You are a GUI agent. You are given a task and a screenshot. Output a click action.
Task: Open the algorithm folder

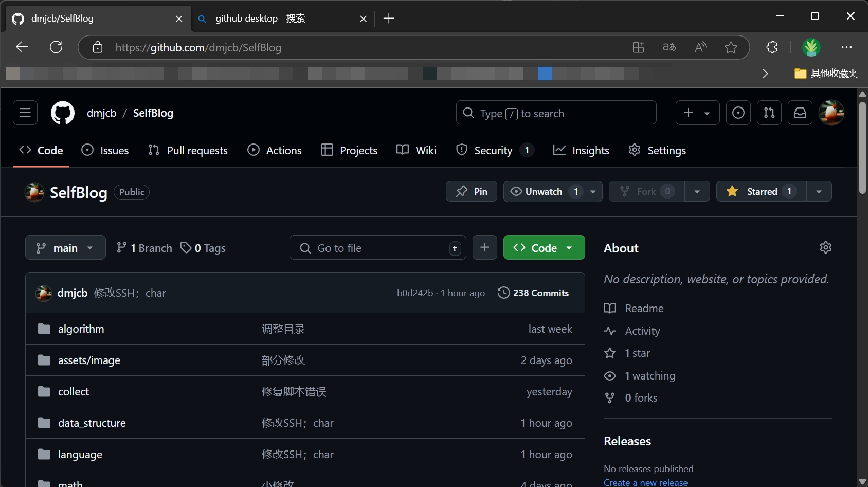click(81, 329)
